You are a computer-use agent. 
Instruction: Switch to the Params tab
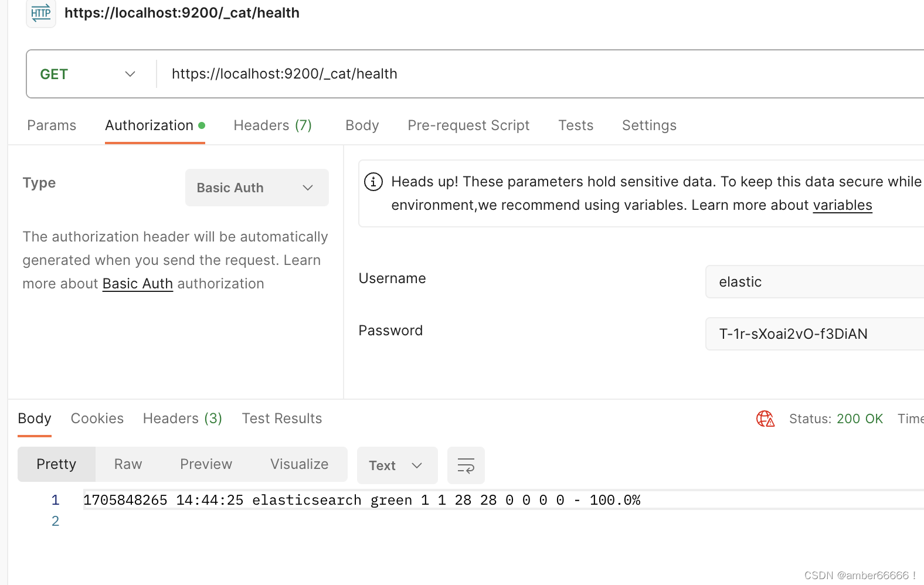52,125
